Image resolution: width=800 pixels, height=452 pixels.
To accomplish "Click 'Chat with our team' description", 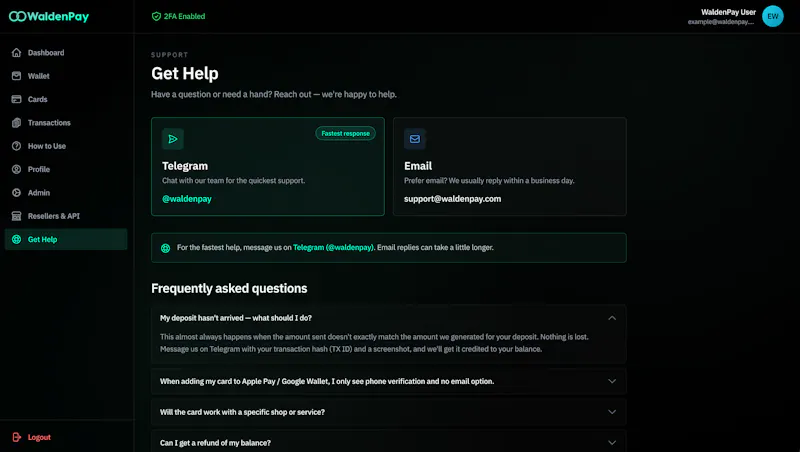I will pos(234,181).
